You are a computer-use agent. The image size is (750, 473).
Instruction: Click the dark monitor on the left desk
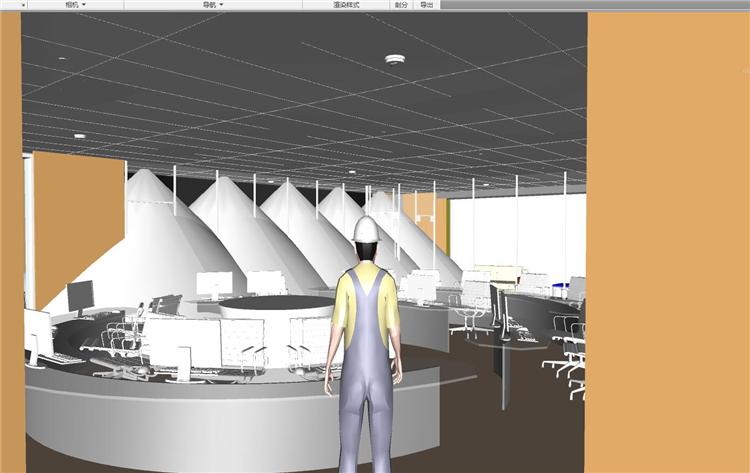[x=80, y=296]
